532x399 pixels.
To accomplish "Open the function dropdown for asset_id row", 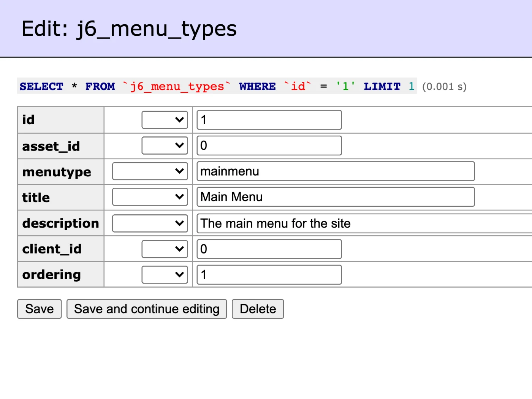I will pyautogui.click(x=165, y=146).
